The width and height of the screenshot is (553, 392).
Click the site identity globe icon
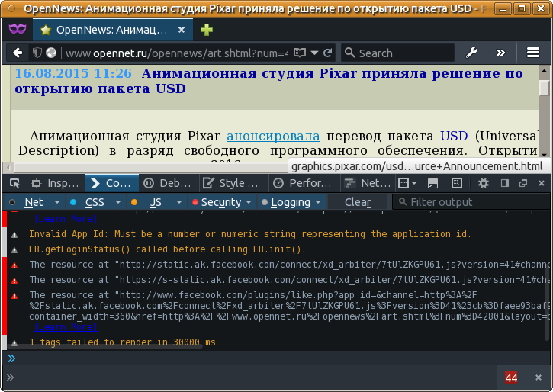(51, 53)
